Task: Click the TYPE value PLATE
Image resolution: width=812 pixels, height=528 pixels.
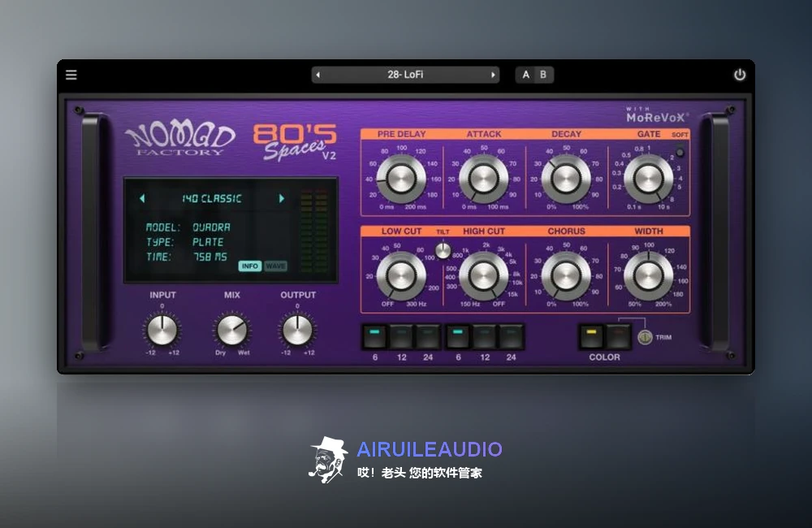Action: coord(208,242)
